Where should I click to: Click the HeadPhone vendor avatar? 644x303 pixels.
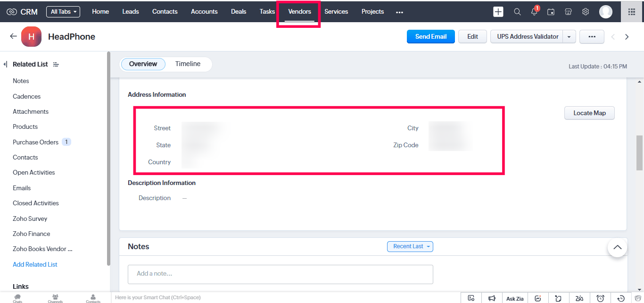click(x=31, y=36)
